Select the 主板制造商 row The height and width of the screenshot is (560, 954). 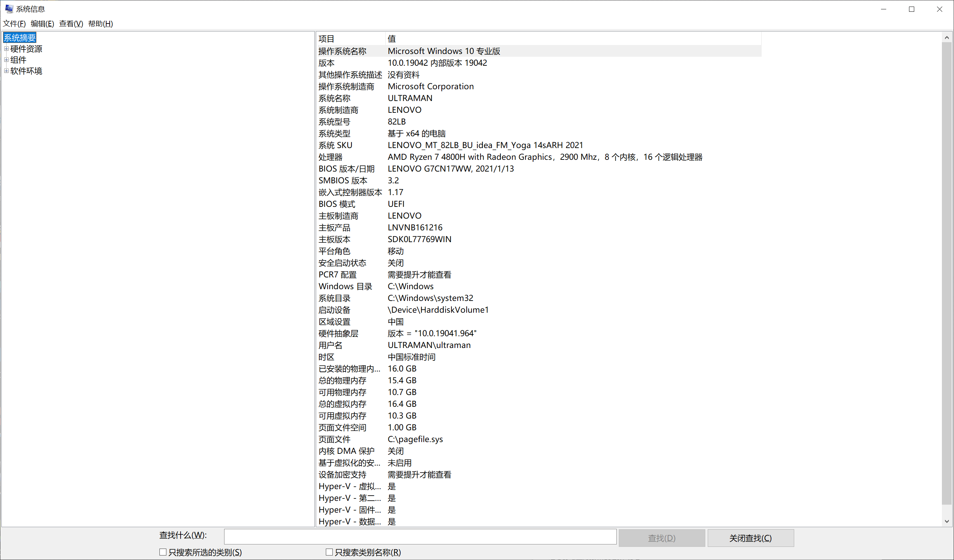click(539, 215)
